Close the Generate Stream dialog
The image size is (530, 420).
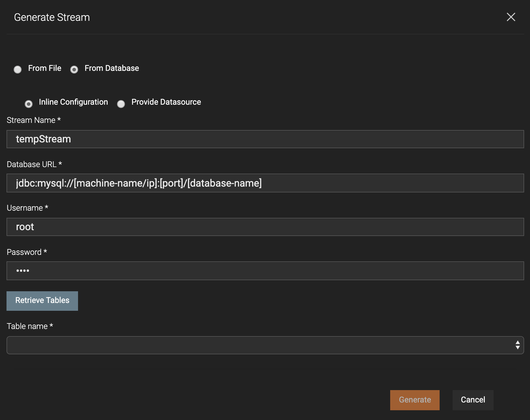pyautogui.click(x=511, y=17)
